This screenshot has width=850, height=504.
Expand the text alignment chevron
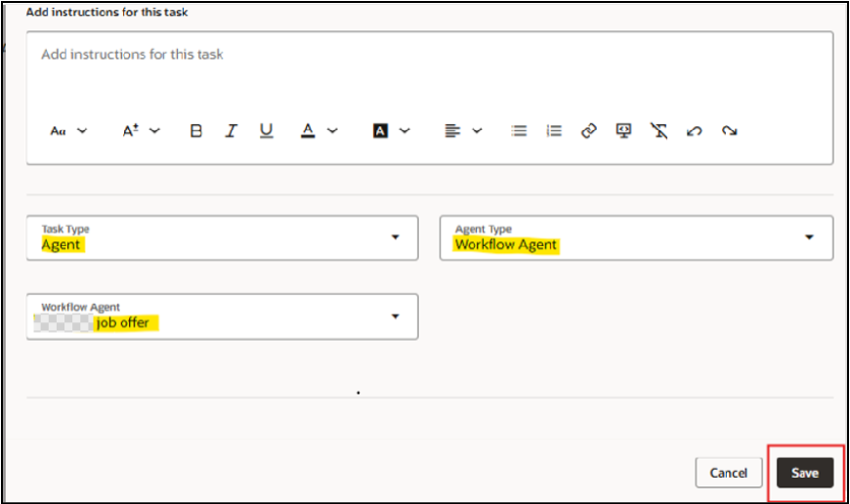click(x=477, y=131)
